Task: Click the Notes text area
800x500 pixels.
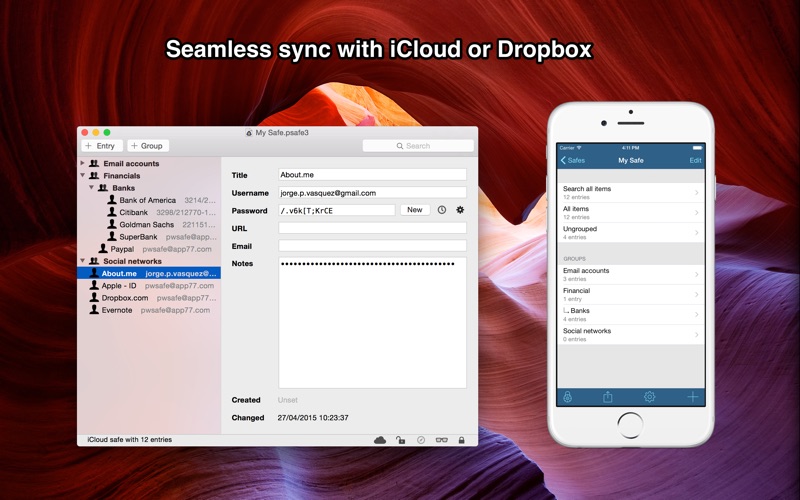Action: click(372, 323)
